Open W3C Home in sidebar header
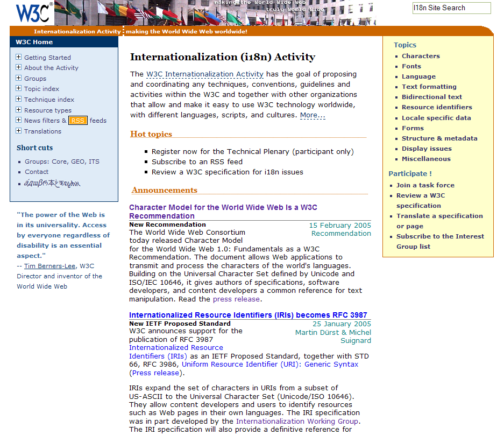This screenshot has width=504, height=435. (34, 42)
